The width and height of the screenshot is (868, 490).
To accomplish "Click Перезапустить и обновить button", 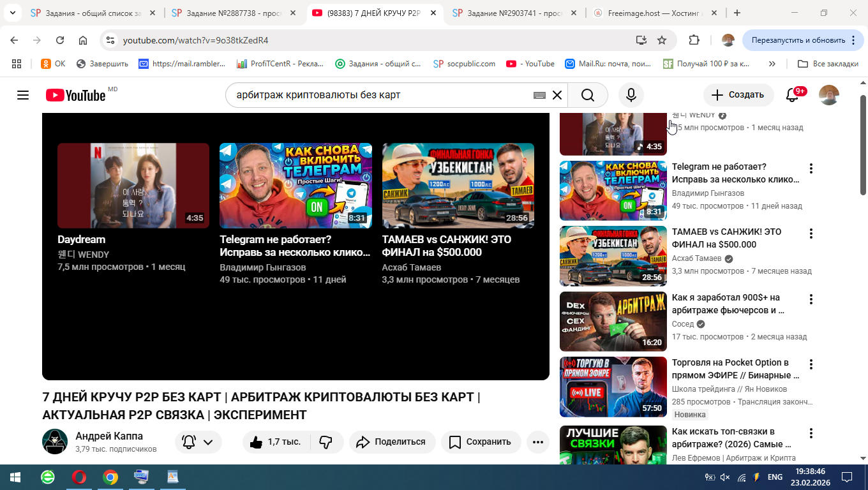I will pyautogui.click(x=803, y=40).
